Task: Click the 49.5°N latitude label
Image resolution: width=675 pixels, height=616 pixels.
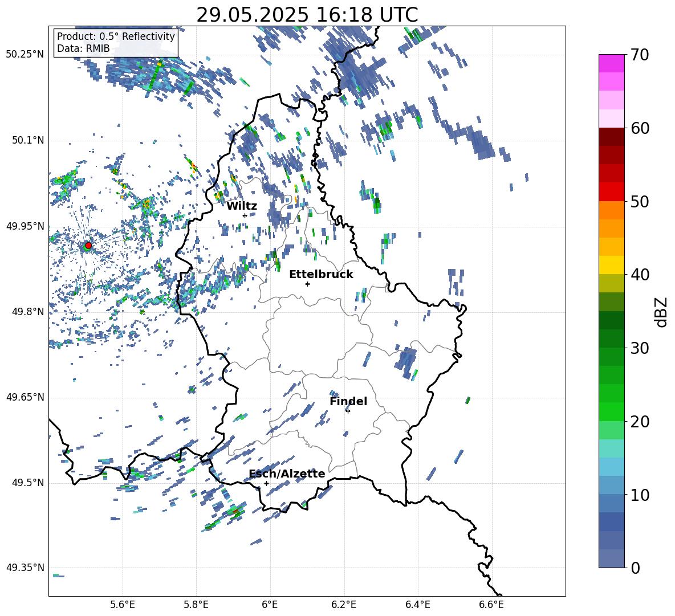Action: pyautogui.click(x=28, y=483)
